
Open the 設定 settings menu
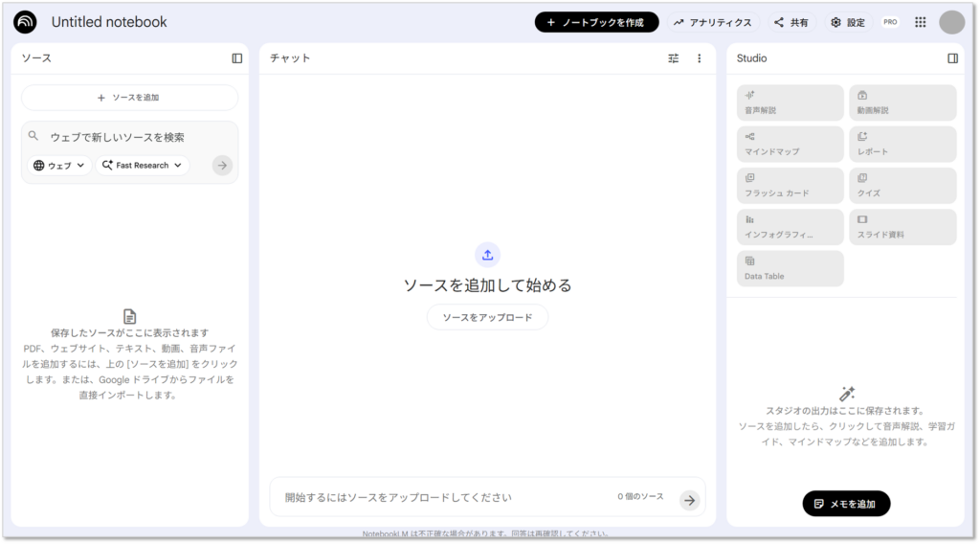point(847,22)
